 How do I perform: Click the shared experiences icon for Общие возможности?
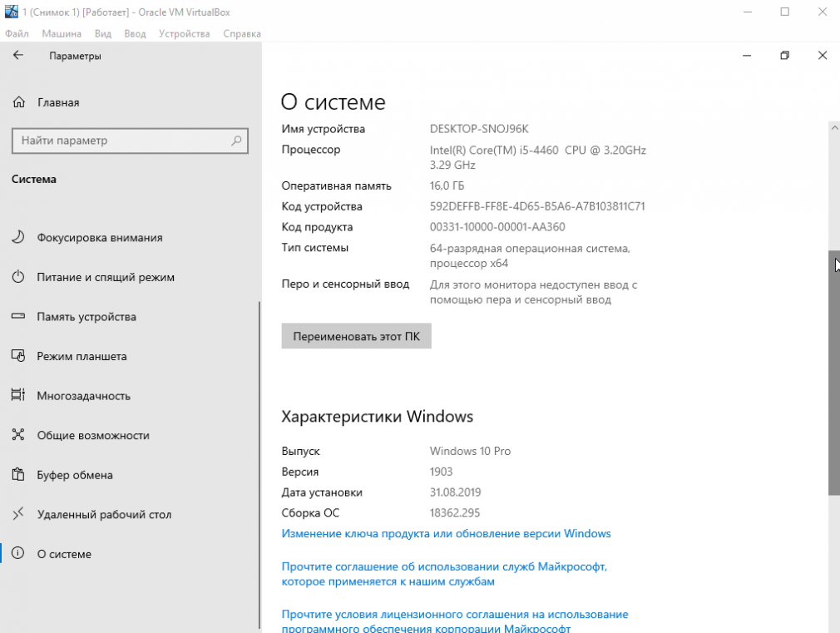click(18, 435)
